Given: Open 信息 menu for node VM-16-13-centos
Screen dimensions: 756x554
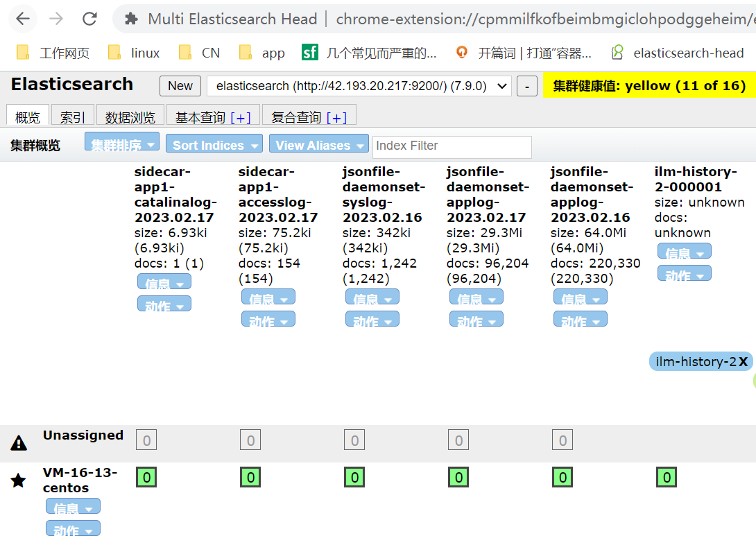Looking at the screenshot, I should point(74,506).
